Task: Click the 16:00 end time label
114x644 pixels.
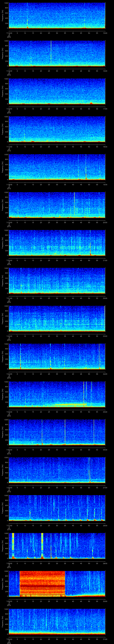Action: pyautogui.click(x=105, y=71)
